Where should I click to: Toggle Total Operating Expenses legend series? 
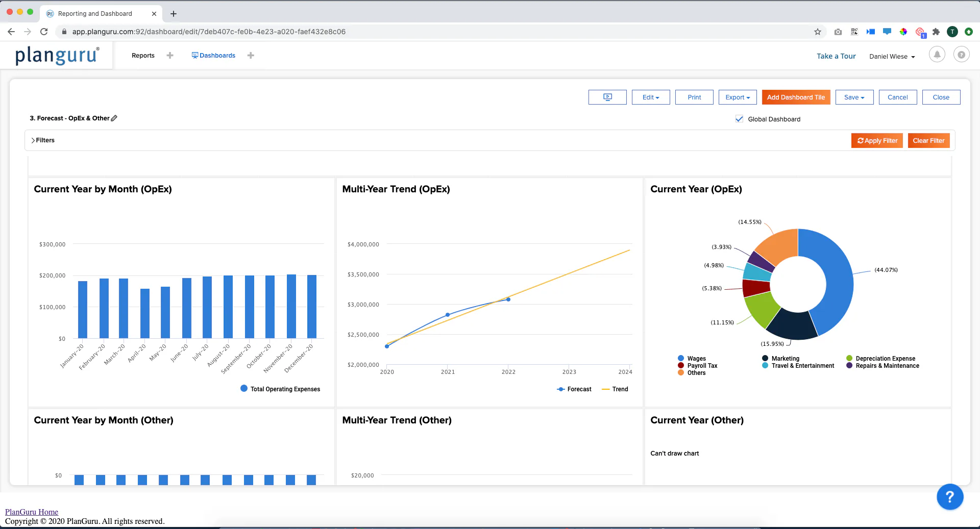[280, 389]
